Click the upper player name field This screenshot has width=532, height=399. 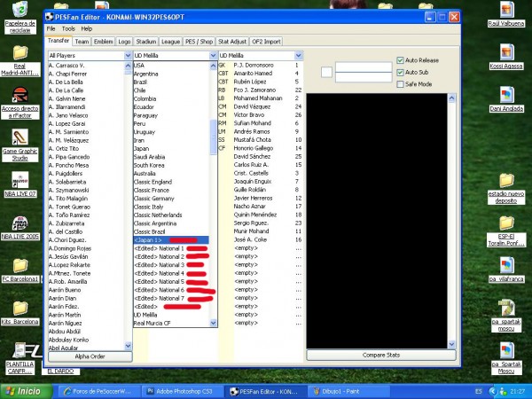(364, 67)
